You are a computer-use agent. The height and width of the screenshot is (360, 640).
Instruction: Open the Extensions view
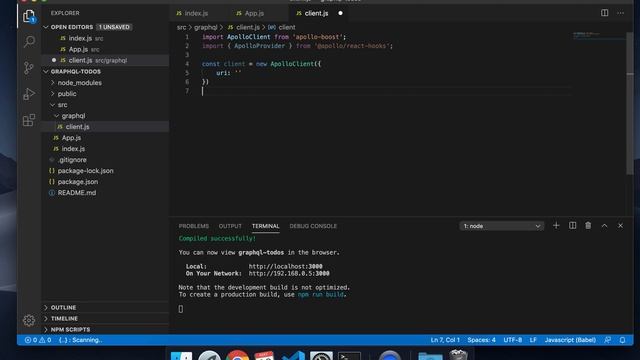point(29,120)
